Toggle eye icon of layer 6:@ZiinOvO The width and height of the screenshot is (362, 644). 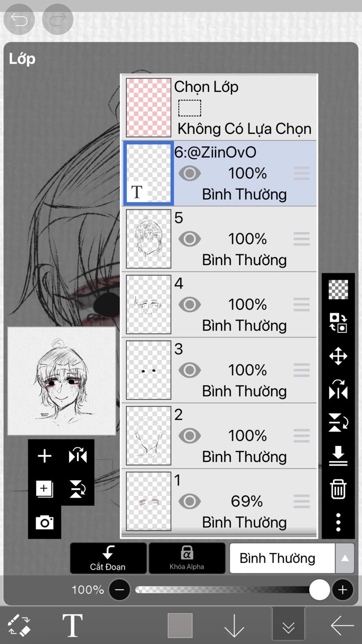tap(189, 173)
